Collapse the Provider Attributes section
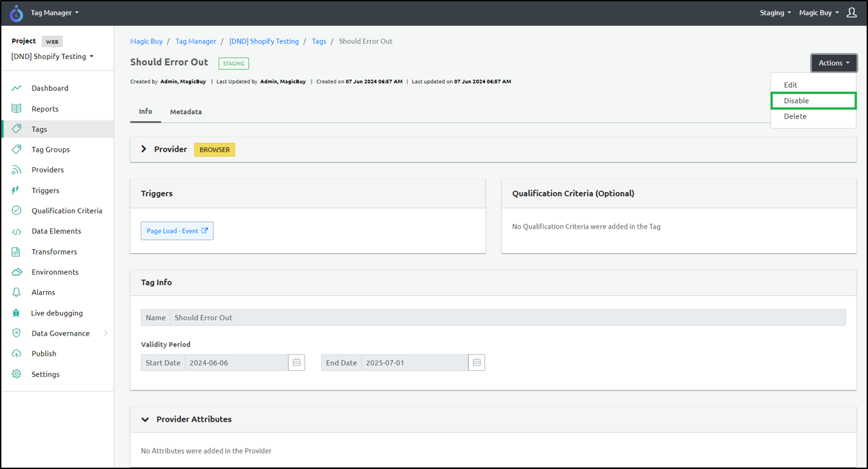Screen dimensions: 868x469 [145, 420]
